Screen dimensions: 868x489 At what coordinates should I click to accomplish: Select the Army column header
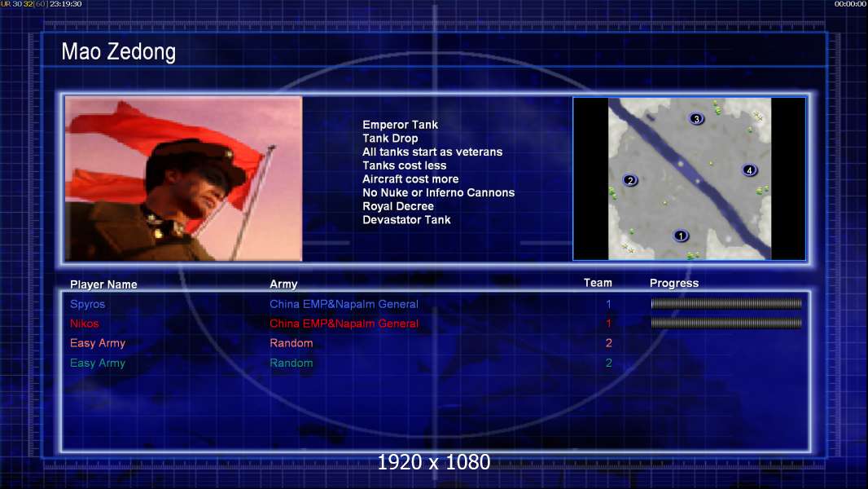(x=283, y=284)
